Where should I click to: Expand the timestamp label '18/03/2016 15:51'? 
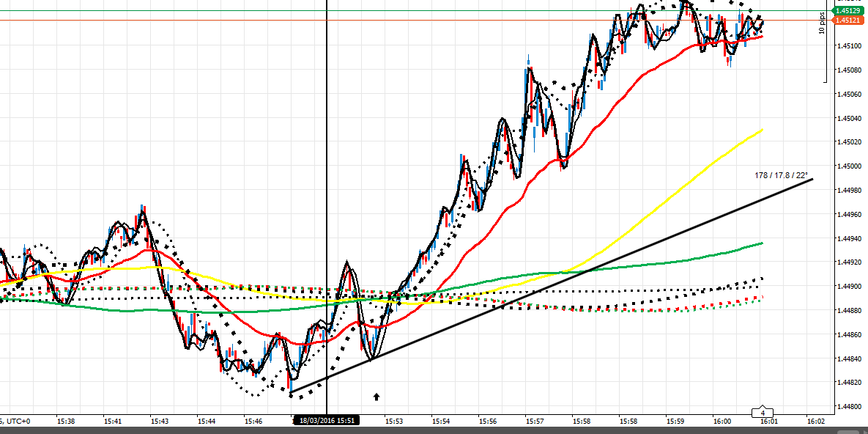point(328,420)
